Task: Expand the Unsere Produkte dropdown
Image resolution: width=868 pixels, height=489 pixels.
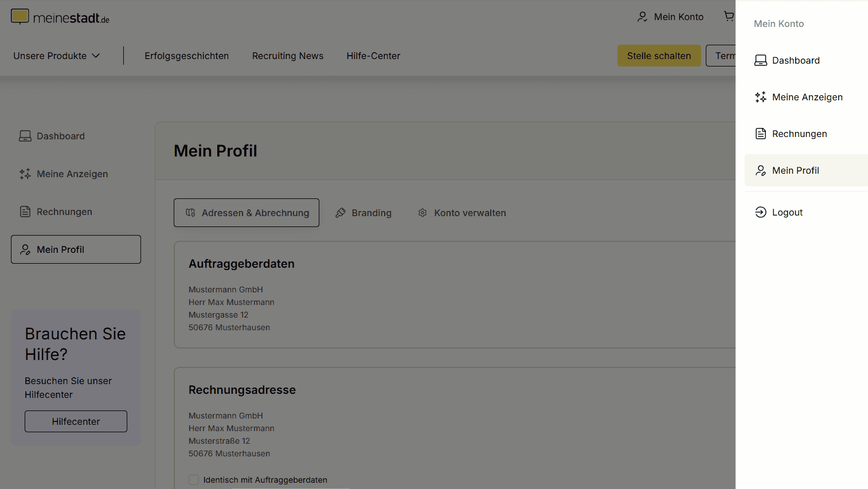Action: pyautogui.click(x=57, y=56)
